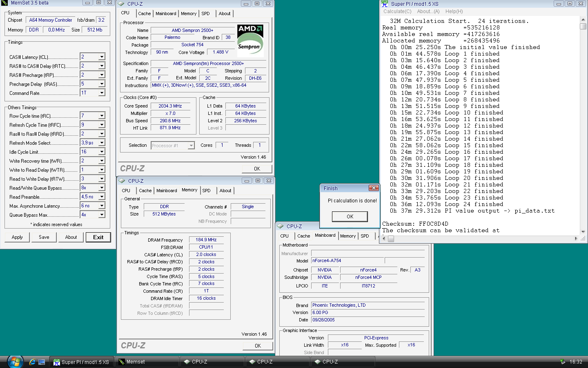The image size is (588, 368).
Task: Click the DRAM Frequency value '184.9 MHz'
Action: pos(206,240)
